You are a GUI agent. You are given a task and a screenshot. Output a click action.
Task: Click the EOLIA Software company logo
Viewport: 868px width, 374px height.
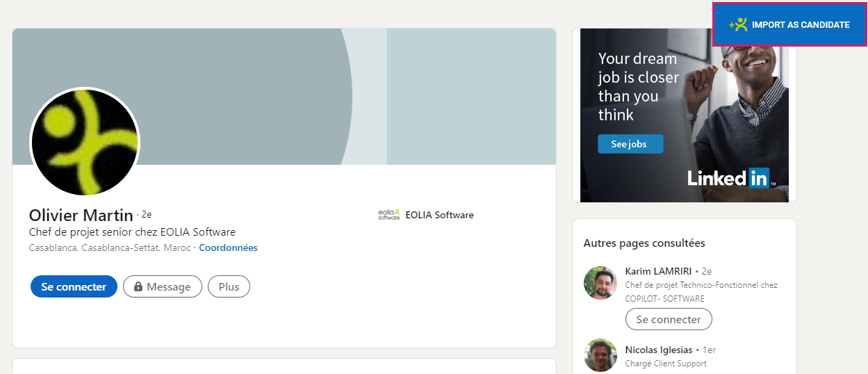pyautogui.click(x=388, y=215)
